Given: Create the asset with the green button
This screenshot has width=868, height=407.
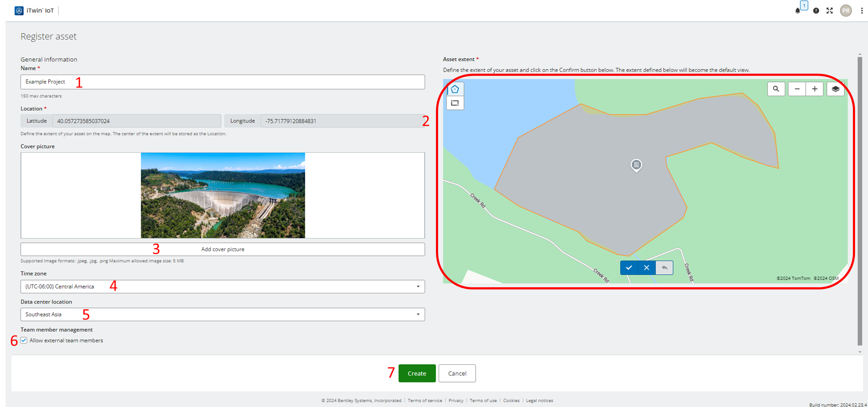Looking at the screenshot, I should click(x=417, y=373).
